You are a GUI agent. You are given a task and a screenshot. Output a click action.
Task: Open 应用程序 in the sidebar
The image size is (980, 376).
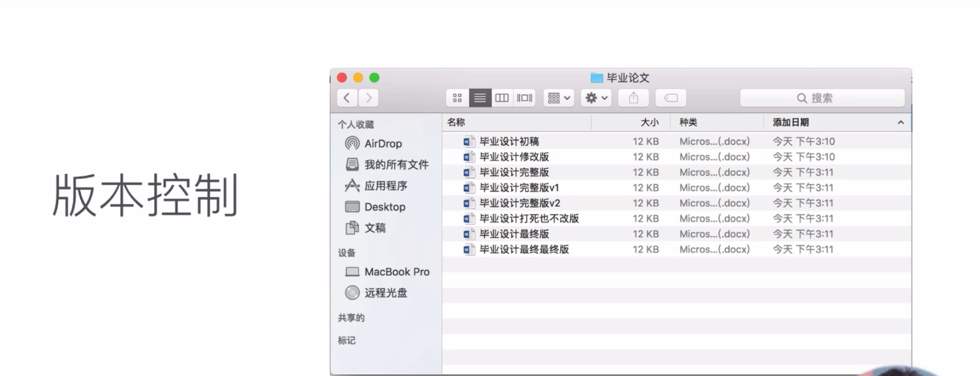[386, 185]
